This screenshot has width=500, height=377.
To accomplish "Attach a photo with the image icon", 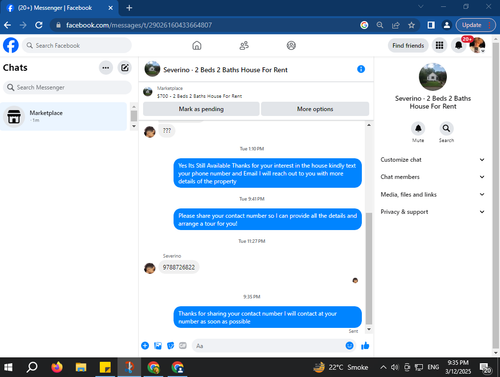I will click(x=158, y=346).
